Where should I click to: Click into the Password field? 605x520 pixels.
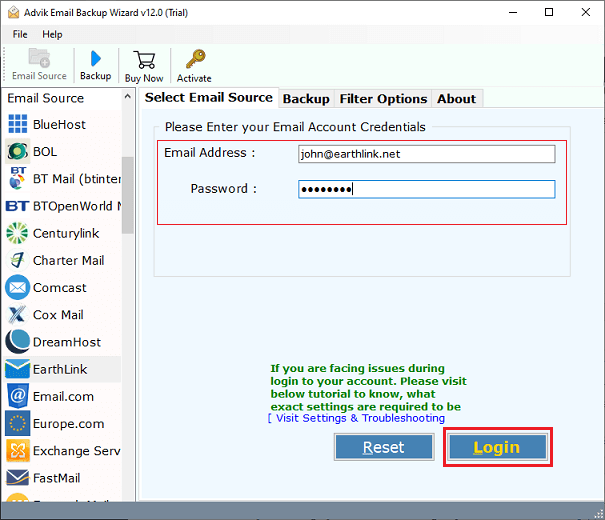click(427, 189)
